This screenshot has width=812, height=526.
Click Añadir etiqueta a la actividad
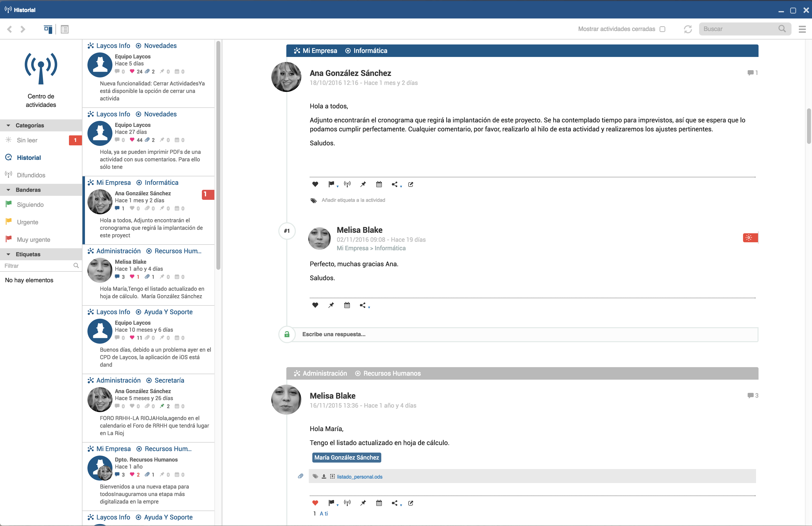pyautogui.click(x=353, y=200)
